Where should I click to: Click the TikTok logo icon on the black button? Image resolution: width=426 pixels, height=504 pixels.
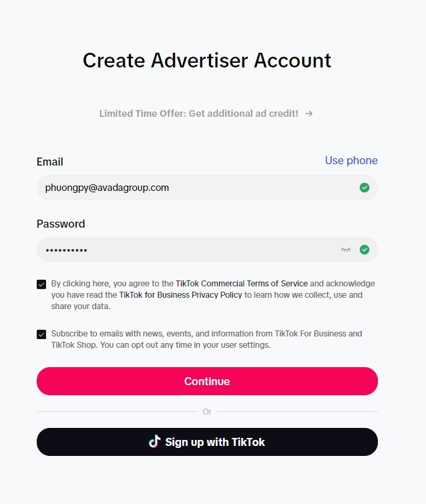[x=155, y=442]
